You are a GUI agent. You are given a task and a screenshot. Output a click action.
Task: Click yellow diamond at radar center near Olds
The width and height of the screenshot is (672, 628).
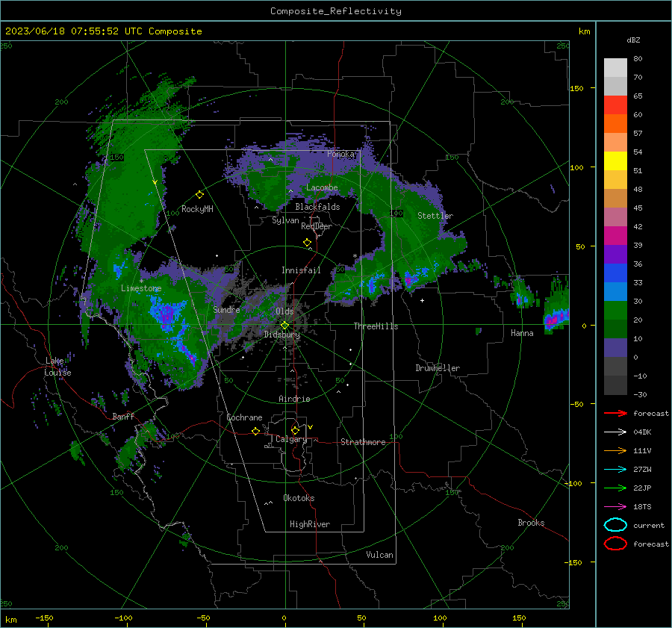(x=284, y=326)
